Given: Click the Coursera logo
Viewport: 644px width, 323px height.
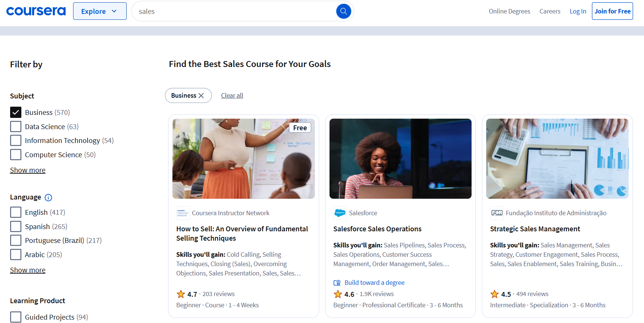Looking at the screenshot, I should tap(36, 11).
